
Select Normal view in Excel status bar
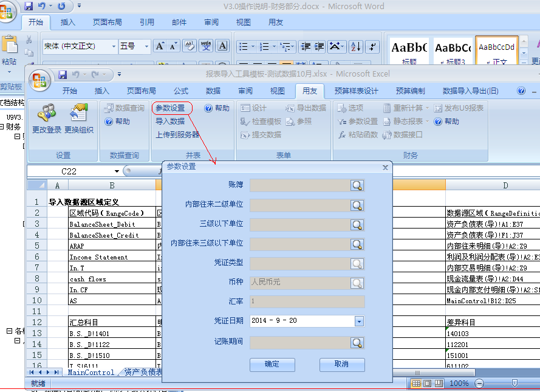point(416,383)
